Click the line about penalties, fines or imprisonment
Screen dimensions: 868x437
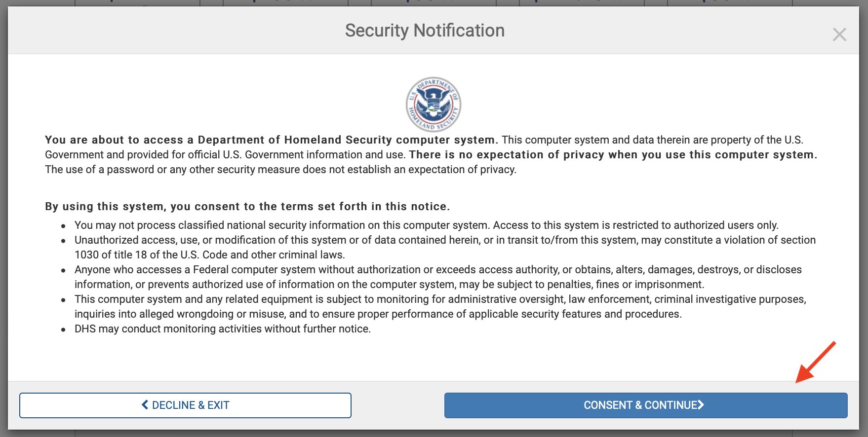click(390, 285)
